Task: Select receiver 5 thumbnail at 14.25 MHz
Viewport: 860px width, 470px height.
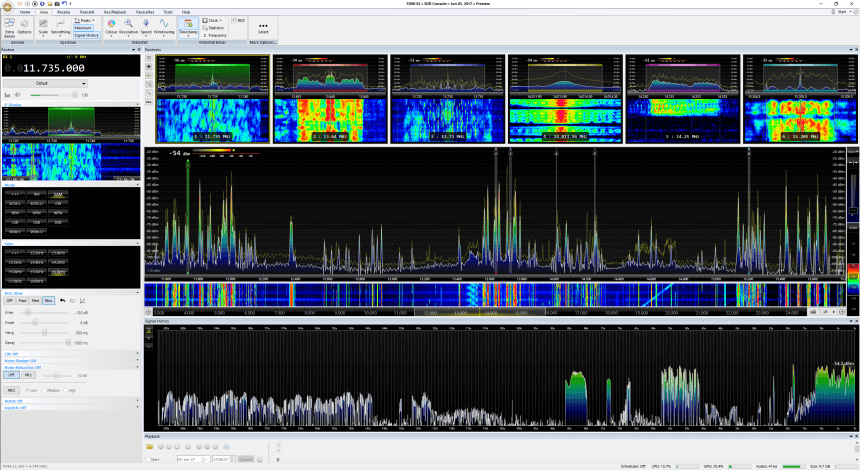Action: 683,99
